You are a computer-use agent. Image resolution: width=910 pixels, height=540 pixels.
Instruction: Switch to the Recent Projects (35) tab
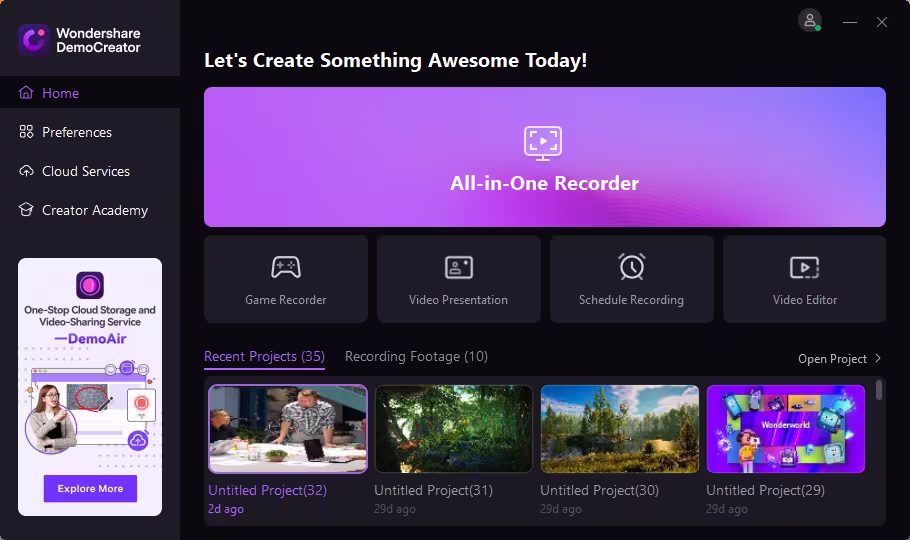click(x=264, y=357)
